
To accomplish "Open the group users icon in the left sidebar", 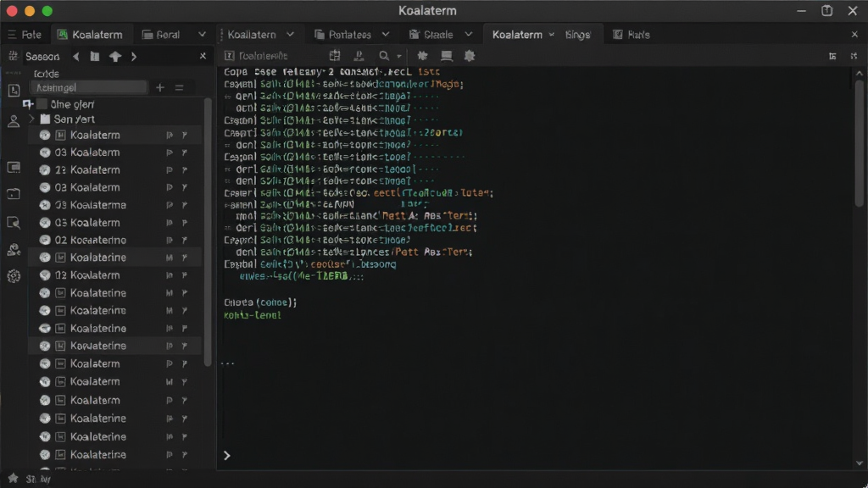I will point(14,250).
